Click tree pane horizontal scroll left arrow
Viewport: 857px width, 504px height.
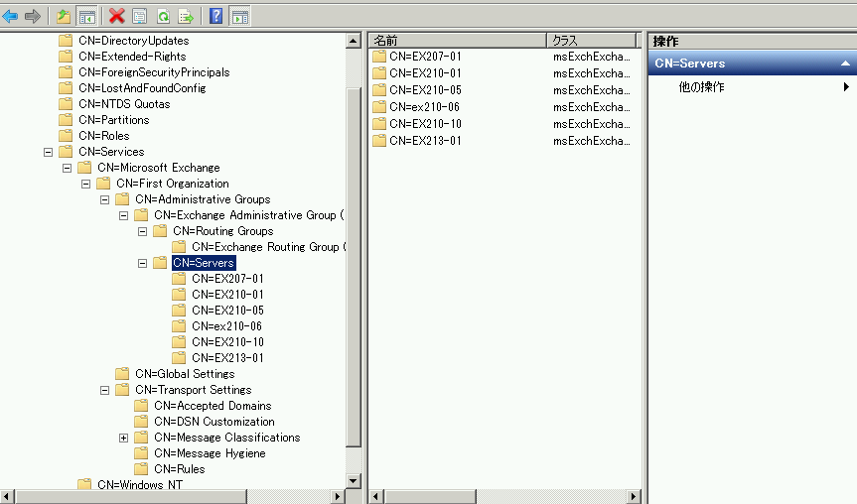[x=7, y=496]
